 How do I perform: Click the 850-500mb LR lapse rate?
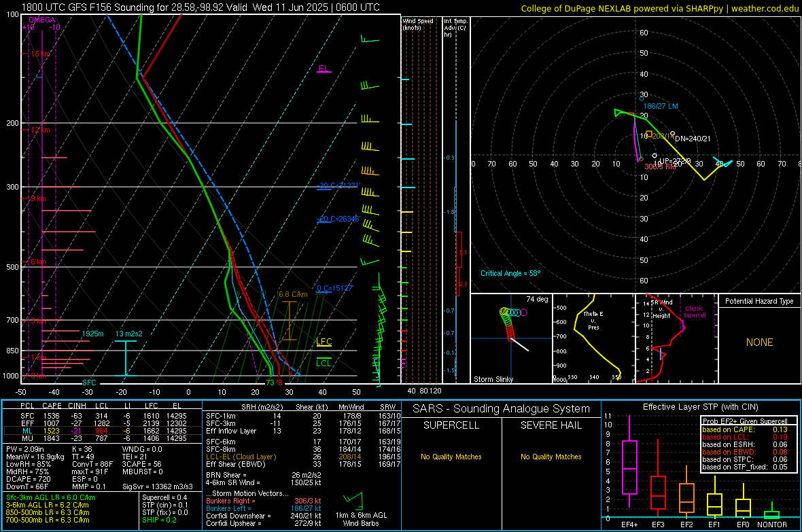click(x=48, y=512)
